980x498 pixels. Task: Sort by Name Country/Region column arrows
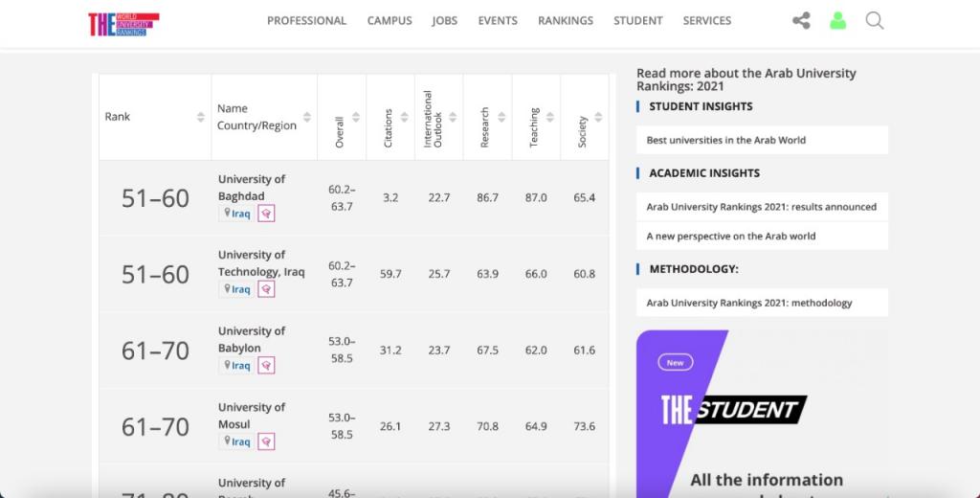(x=308, y=117)
